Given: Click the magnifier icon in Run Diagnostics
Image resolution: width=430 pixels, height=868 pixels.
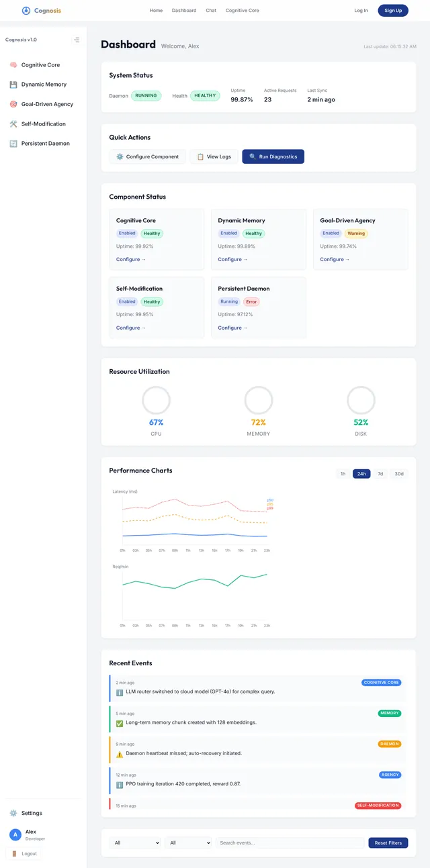Looking at the screenshot, I should 253,156.
